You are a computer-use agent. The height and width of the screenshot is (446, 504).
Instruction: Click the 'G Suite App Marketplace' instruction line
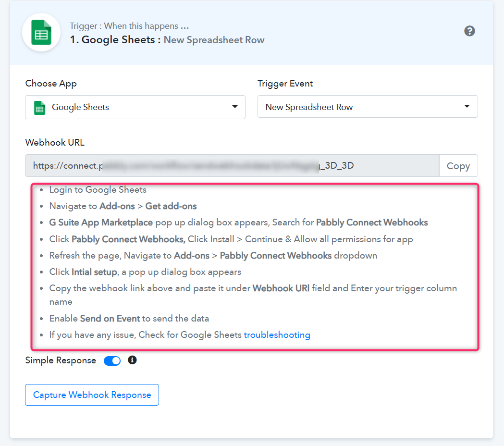coord(238,223)
